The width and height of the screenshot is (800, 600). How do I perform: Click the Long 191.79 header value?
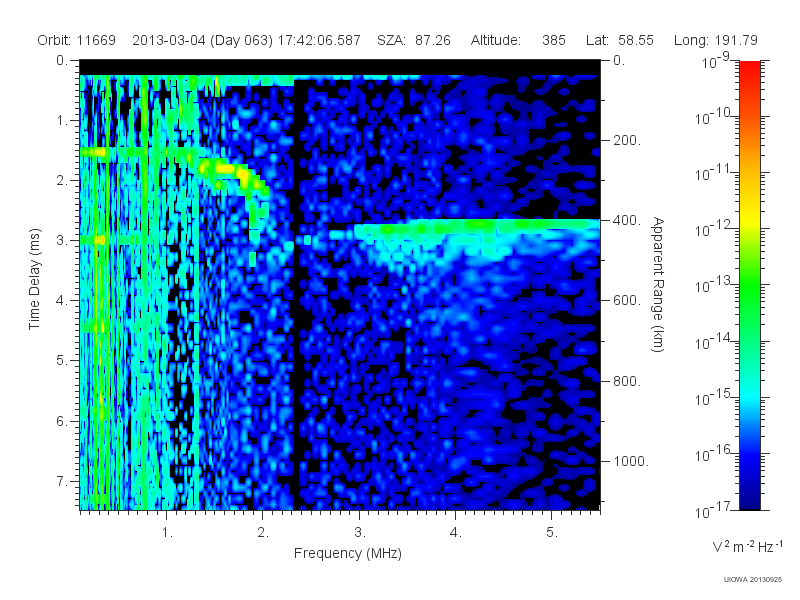click(716, 40)
